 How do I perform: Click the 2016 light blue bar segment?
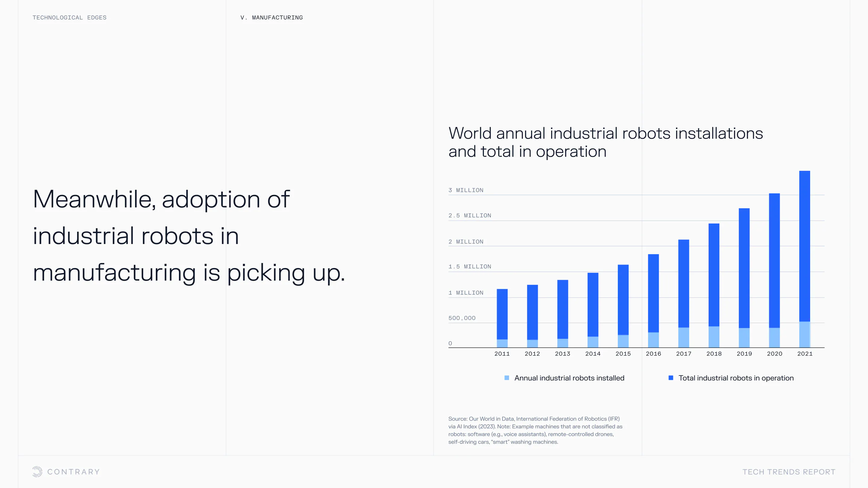click(x=653, y=340)
